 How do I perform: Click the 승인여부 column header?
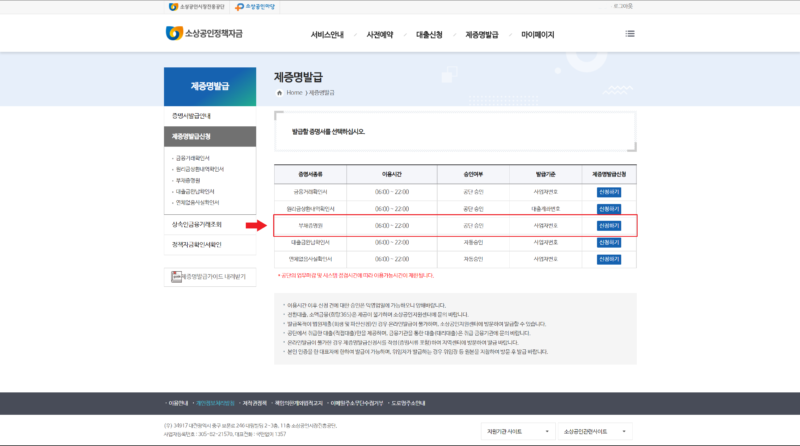473,175
